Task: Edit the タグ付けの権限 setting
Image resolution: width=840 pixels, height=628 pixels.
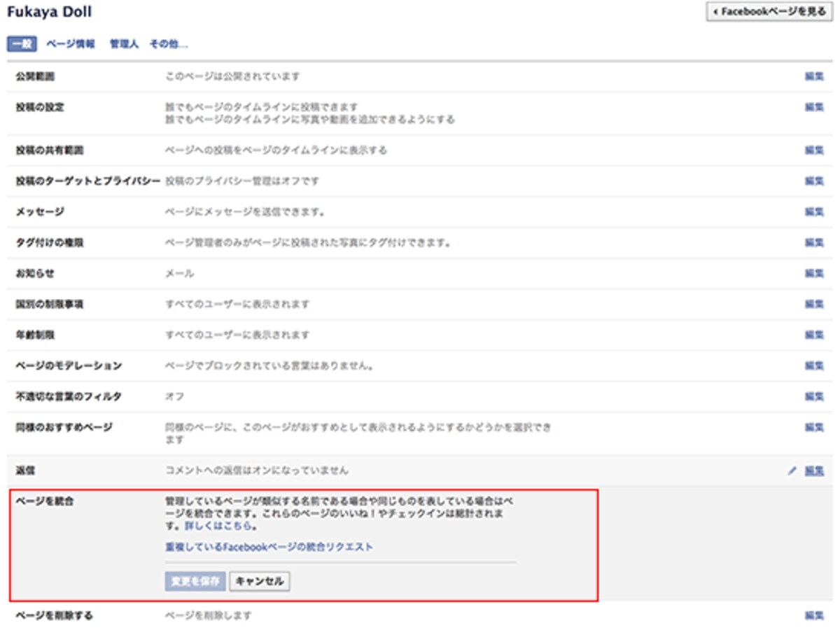Action: [x=814, y=243]
